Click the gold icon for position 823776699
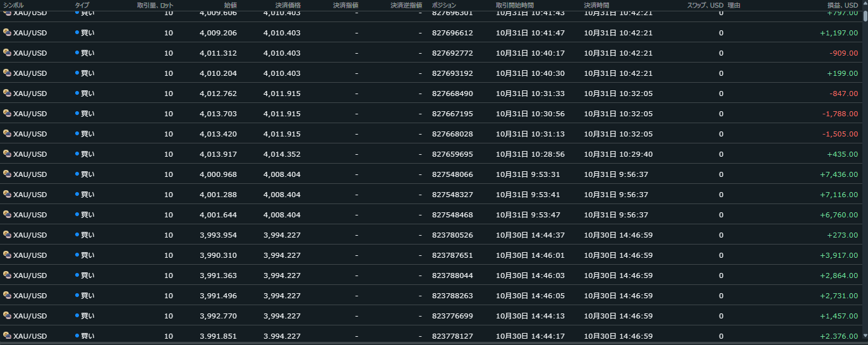The width and height of the screenshot is (868, 345). tap(7, 315)
